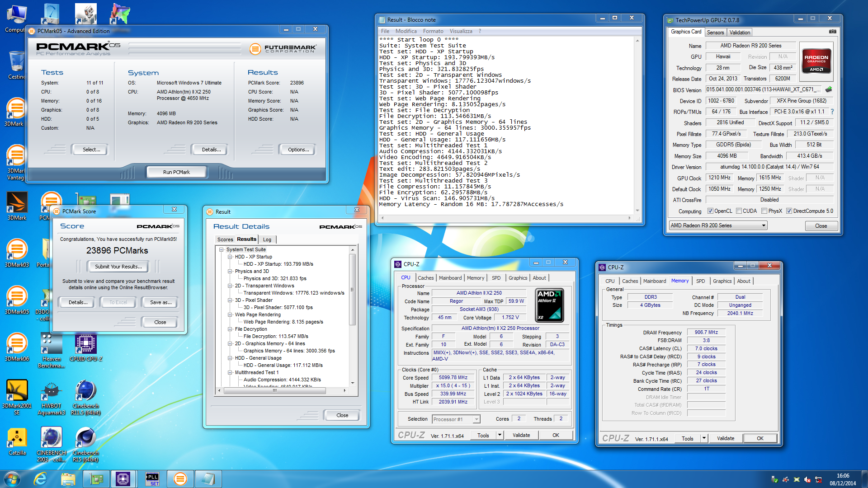Image resolution: width=868 pixels, height=488 pixels.
Task: Open Windows Explorer folder taskbar icon
Action: [x=68, y=479]
